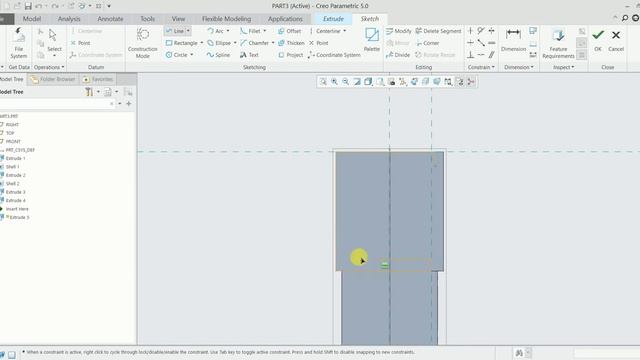Click the Offset tool
Image resolution: width=640 pixels, height=360 pixels.
[289, 31]
